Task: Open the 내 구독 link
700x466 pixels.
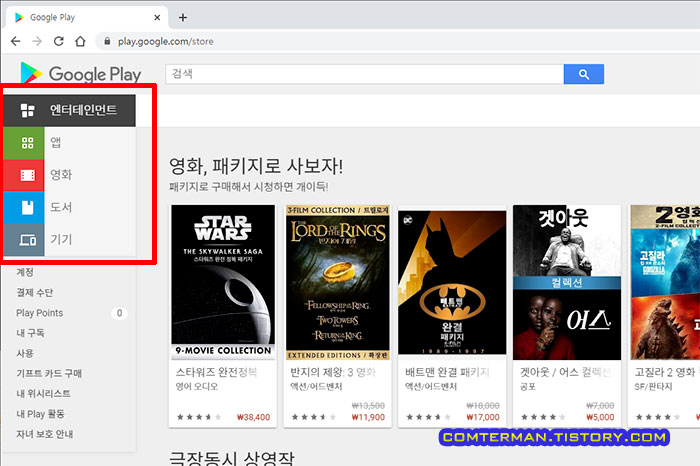Action: [x=30, y=333]
